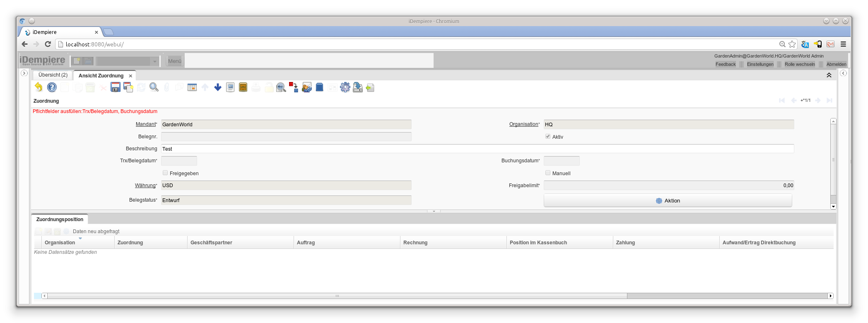The width and height of the screenshot is (868, 323).
Task: Click the paperclip Attachment icon
Action: click(x=166, y=87)
